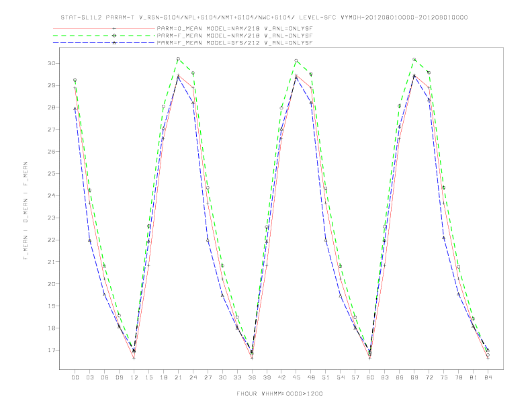The width and height of the screenshot is (532, 411).
Task: Click x-axis tick label 09
Action: click(x=119, y=377)
